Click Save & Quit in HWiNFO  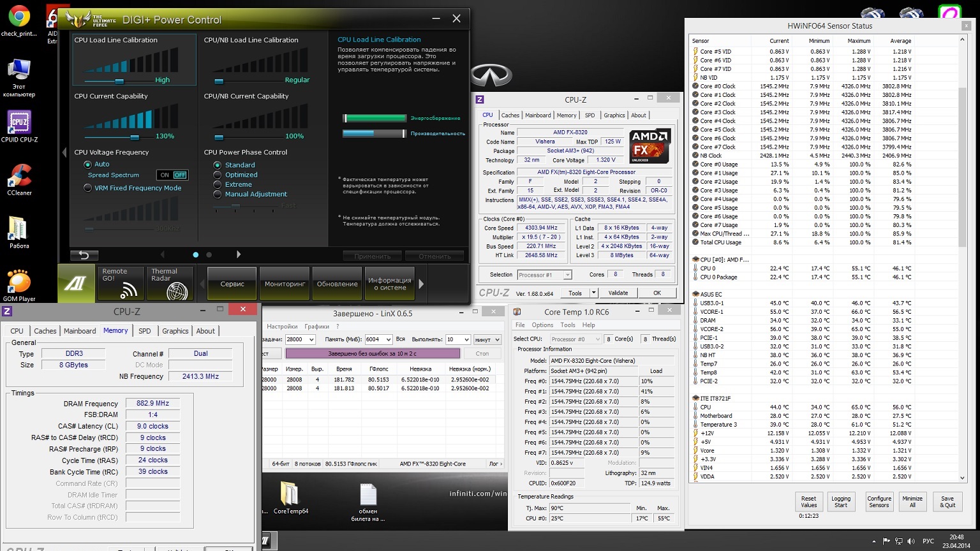tap(947, 502)
